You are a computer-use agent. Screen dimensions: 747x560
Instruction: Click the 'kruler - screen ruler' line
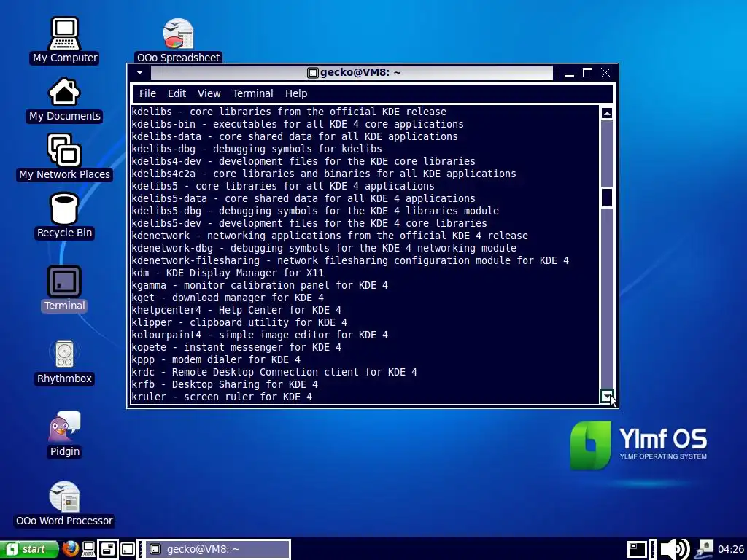point(222,397)
